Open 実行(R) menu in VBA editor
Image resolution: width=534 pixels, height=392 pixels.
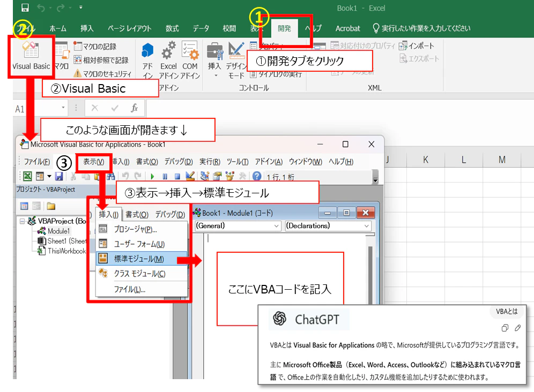tap(210, 162)
